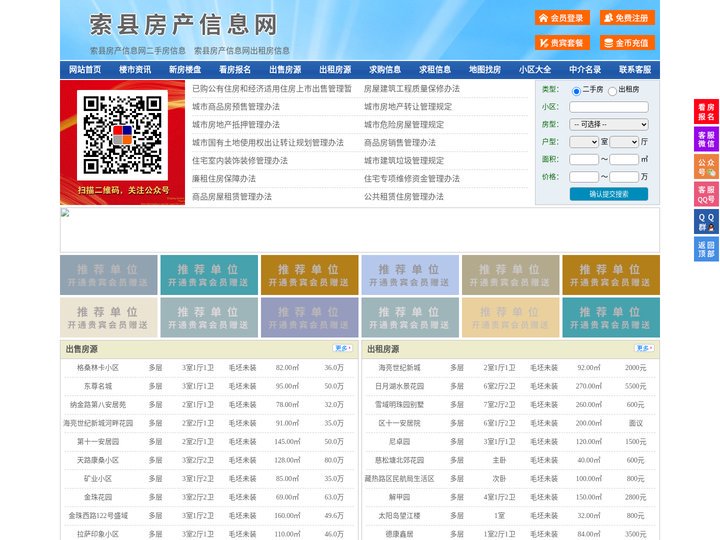Open the 求购信息 menu item

point(385,70)
